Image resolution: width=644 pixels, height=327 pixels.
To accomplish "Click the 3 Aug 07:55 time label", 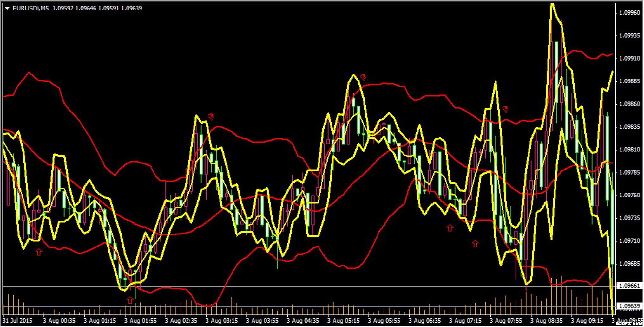I will (x=506, y=321).
